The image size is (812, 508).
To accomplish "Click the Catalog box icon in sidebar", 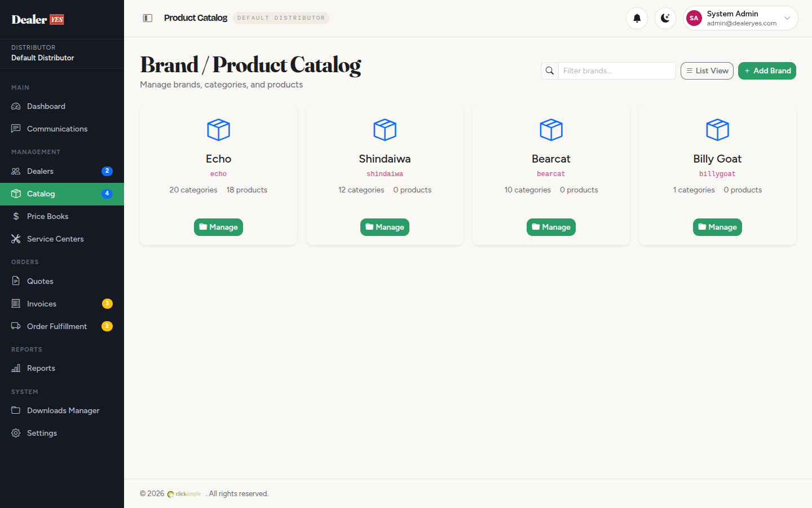I will click(16, 194).
